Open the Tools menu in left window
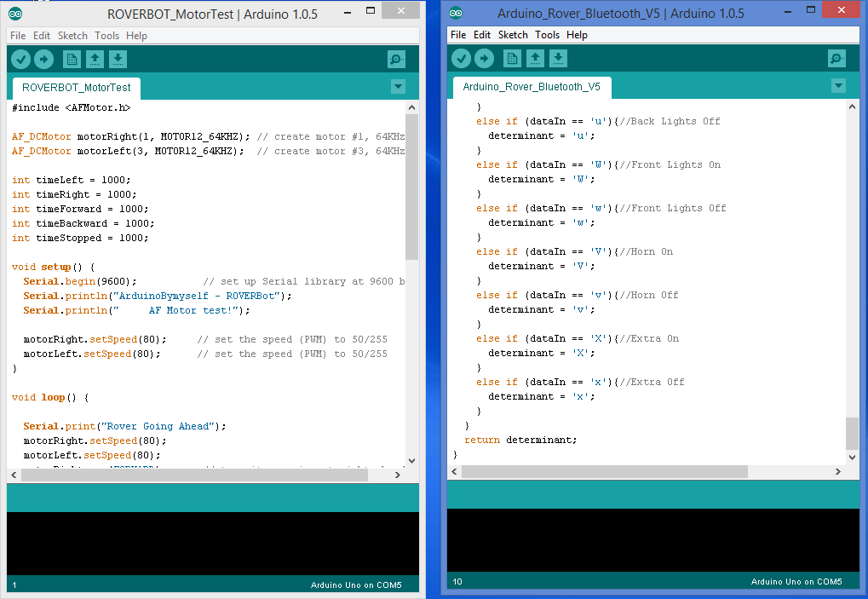Viewport: 868px width, 599px height. click(x=106, y=36)
